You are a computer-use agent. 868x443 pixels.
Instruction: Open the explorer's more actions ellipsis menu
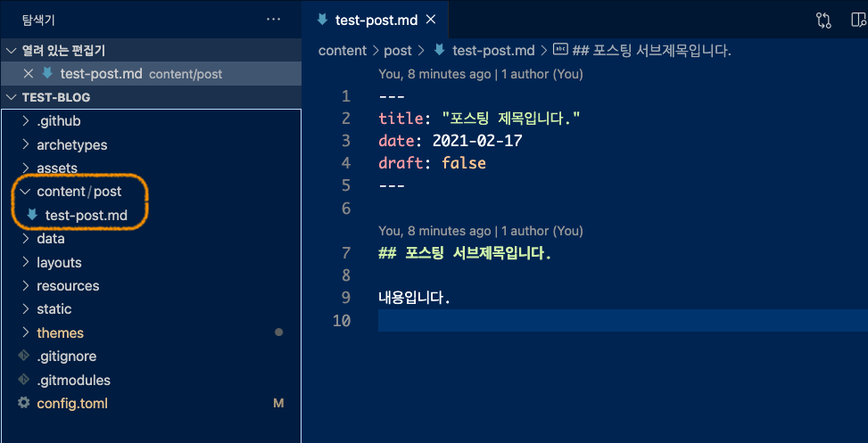277,20
